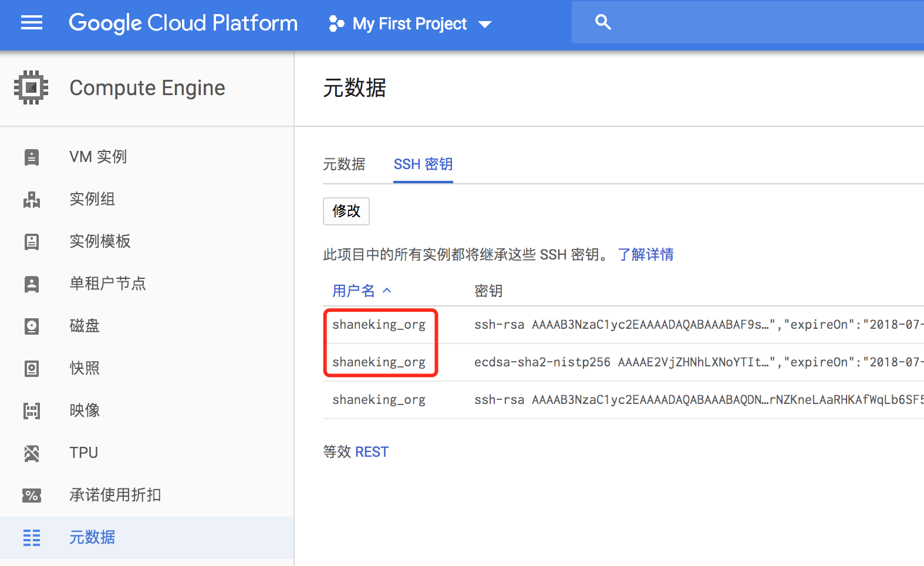This screenshot has height=566, width=924.
Task: Select username of the AAAAB3...BAF9s ssh-rsa row
Action: pos(379,325)
